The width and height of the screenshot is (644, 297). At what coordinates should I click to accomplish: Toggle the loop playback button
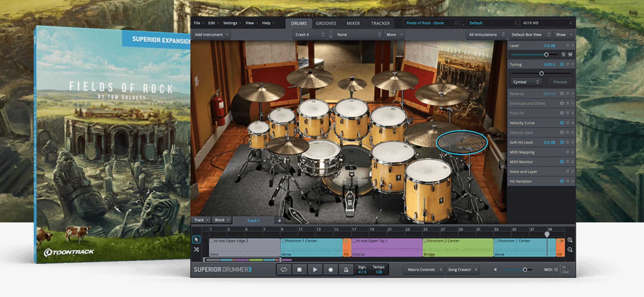pyautogui.click(x=284, y=270)
